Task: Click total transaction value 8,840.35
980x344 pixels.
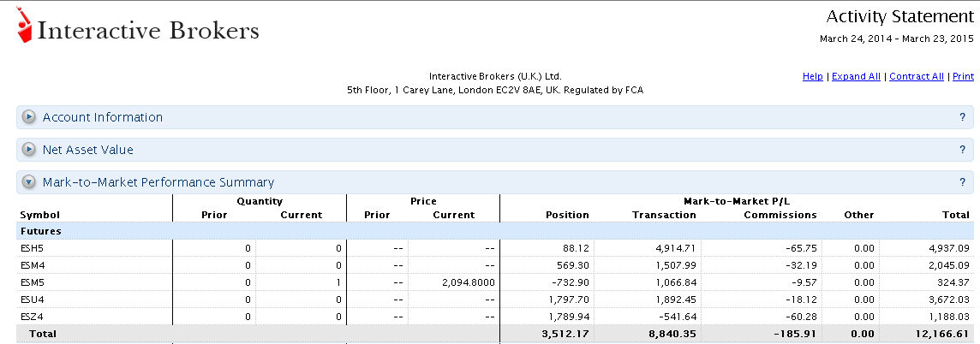Action: point(672,334)
